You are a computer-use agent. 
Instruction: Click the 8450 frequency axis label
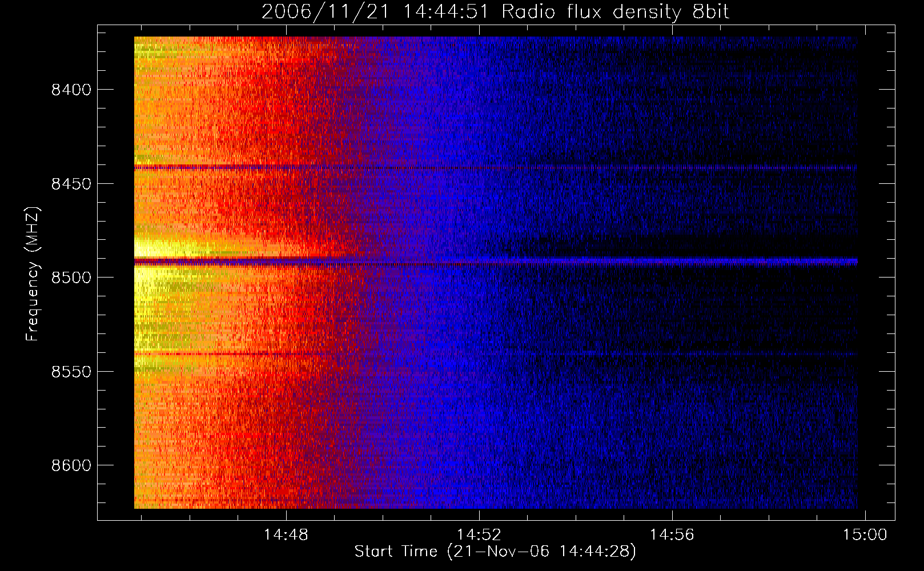pos(71,184)
